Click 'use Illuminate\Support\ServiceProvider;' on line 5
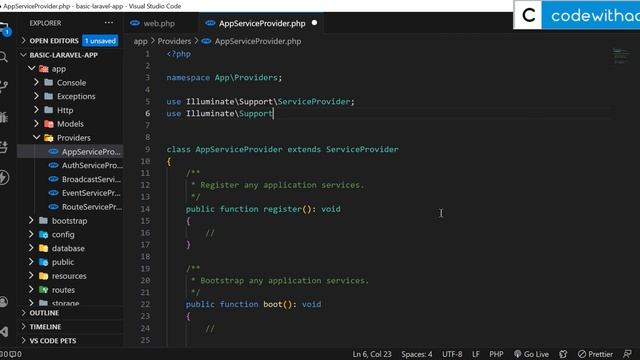This screenshot has height=360, width=640. point(260,101)
